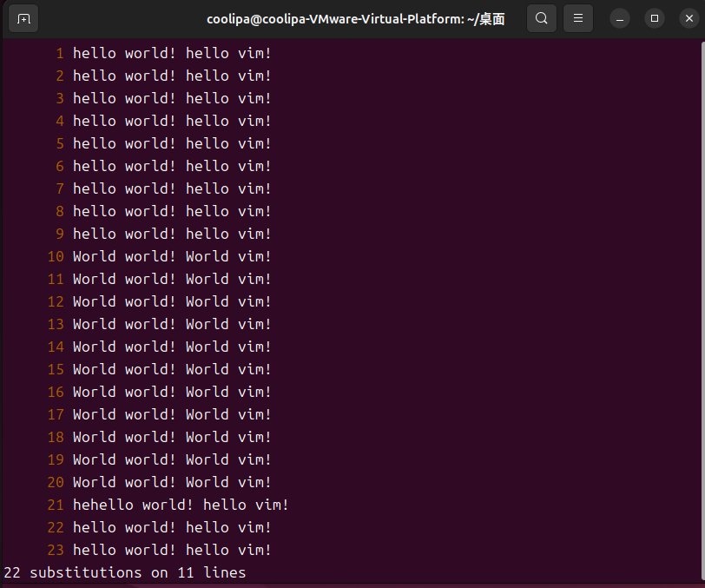
Task: Click text on line 20
Action: pos(172,482)
